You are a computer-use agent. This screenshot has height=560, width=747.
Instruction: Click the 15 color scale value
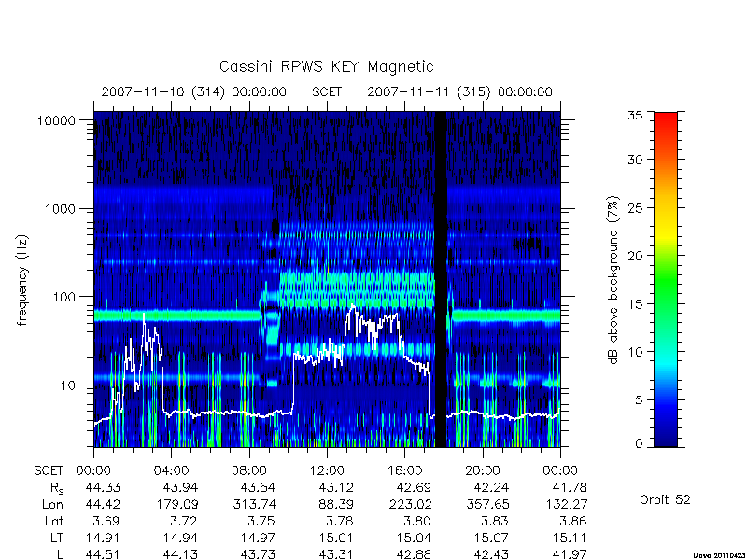point(636,303)
